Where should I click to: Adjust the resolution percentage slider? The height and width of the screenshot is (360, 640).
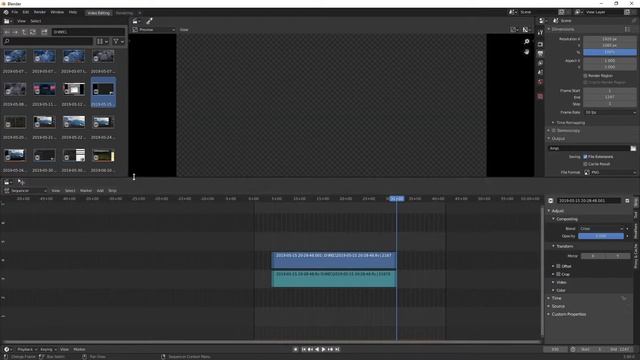(610, 52)
